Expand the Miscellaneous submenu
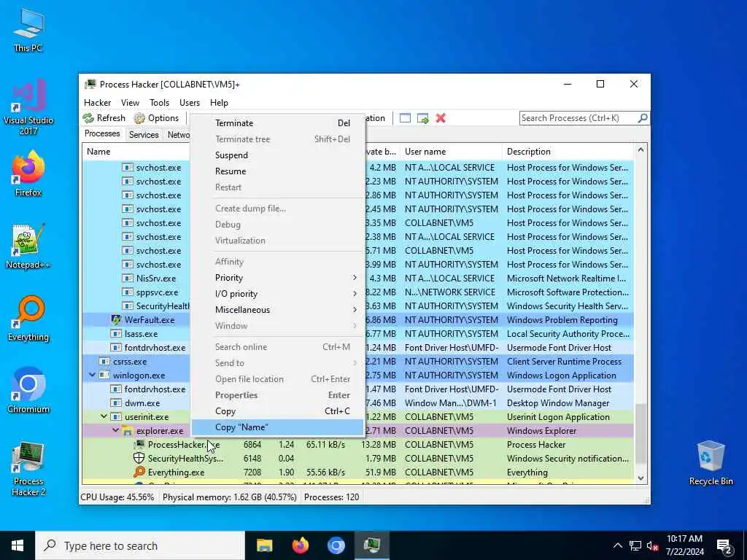 tap(278, 309)
